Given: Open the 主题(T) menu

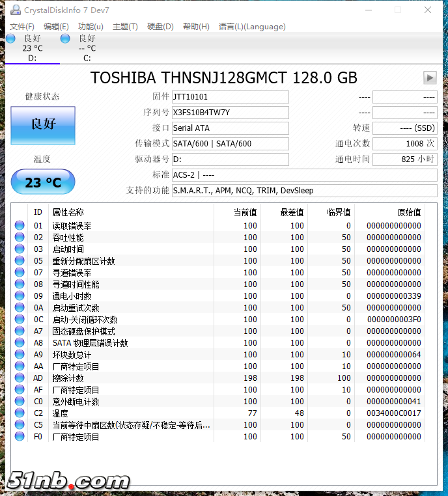Looking at the screenshot, I should [125, 27].
